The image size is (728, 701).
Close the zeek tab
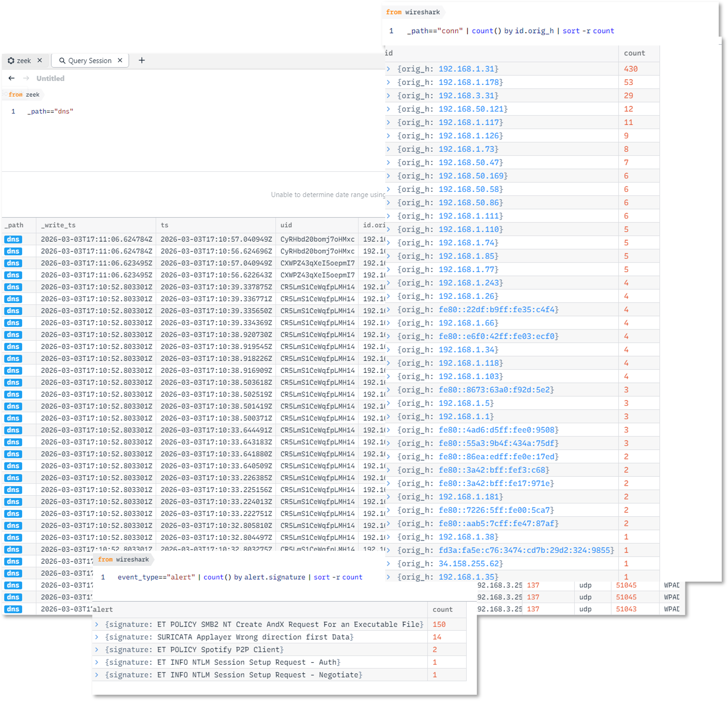(40, 61)
